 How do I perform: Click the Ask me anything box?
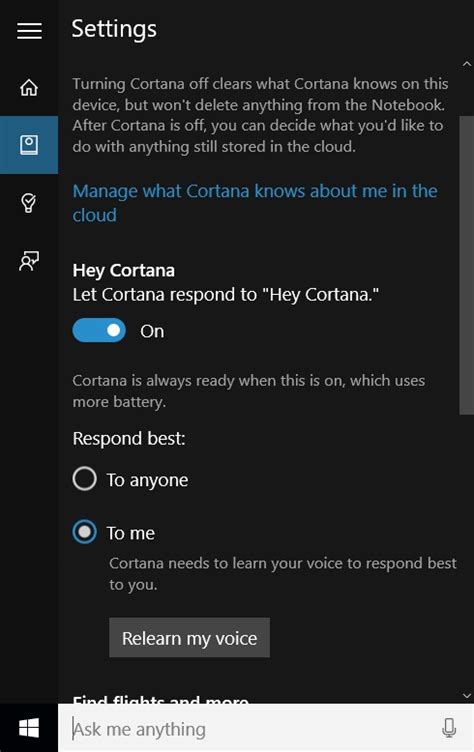point(266,728)
